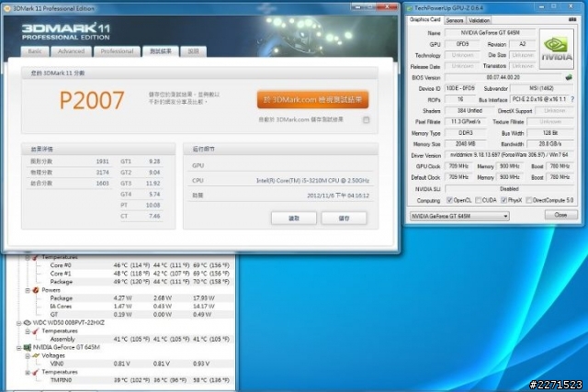Click the 讀取 load button
This screenshot has width=588, height=392.
click(294, 218)
